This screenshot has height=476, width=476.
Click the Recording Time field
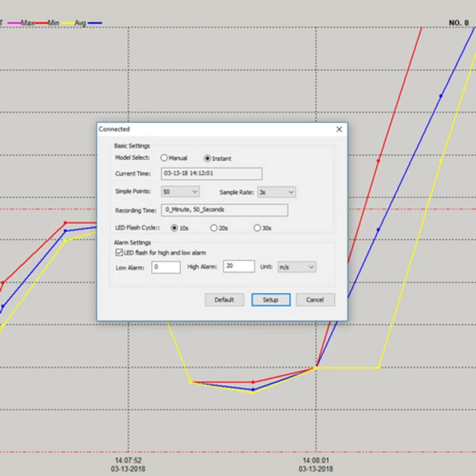point(224,210)
